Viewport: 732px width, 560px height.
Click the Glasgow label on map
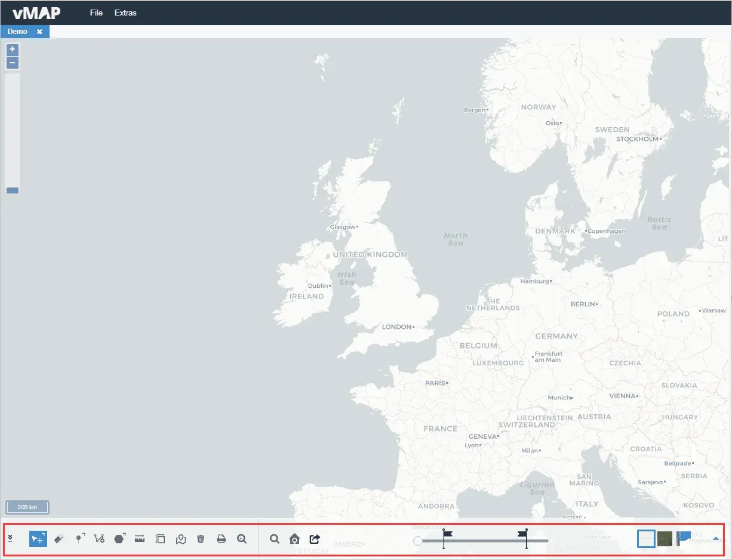click(x=343, y=227)
